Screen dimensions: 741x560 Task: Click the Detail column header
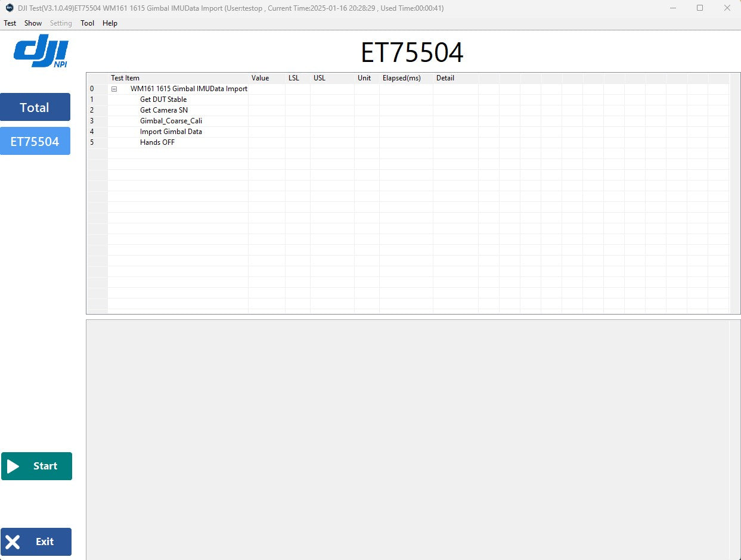tap(445, 78)
